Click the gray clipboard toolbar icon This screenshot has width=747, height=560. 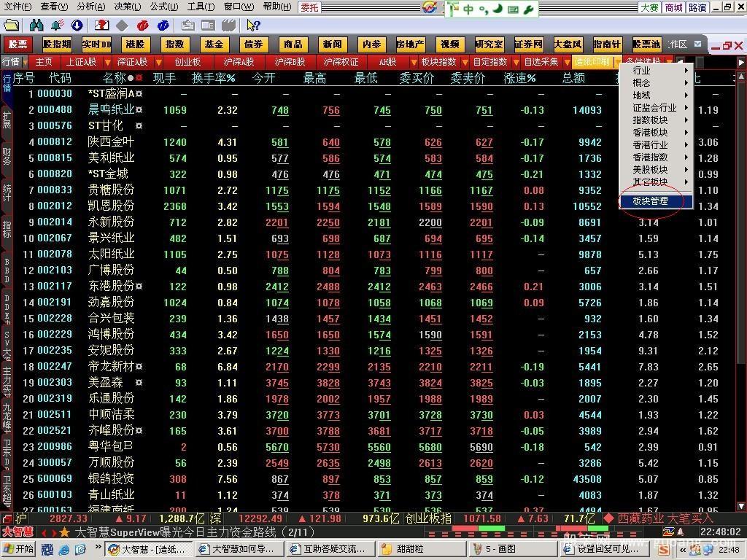(x=187, y=26)
